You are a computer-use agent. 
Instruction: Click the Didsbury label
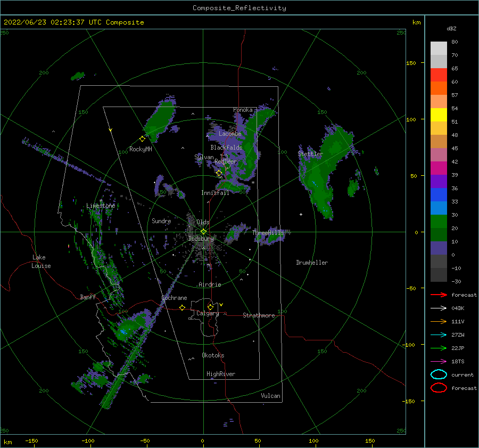(201, 239)
